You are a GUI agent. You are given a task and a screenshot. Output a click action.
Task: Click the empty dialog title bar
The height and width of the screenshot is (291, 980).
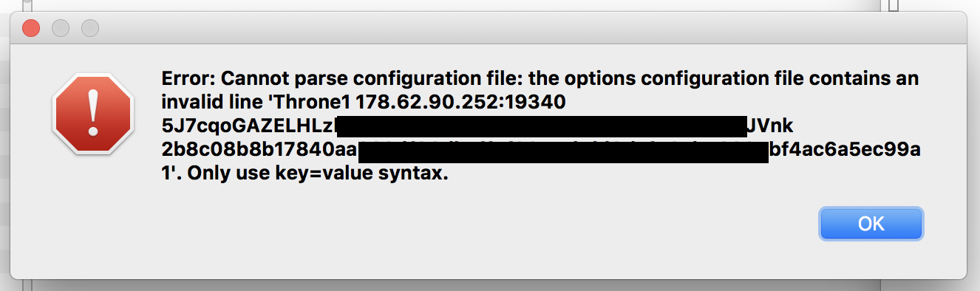(x=517, y=29)
